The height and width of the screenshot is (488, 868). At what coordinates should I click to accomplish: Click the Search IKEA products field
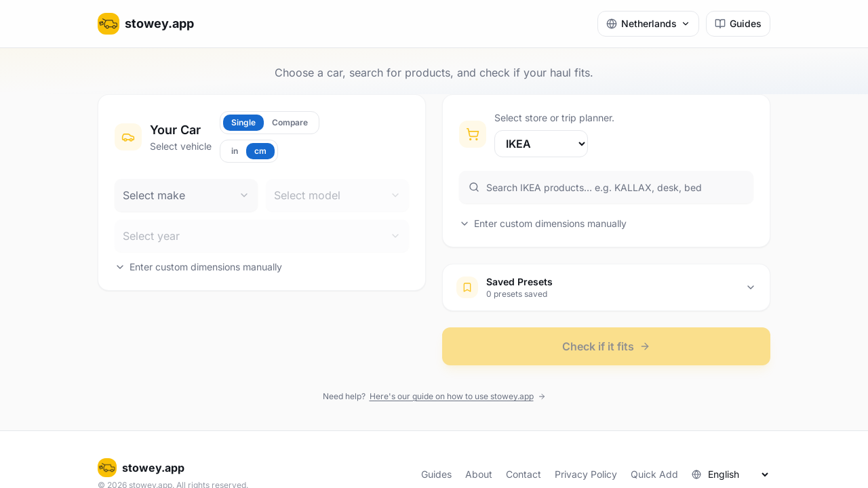click(x=606, y=188)
